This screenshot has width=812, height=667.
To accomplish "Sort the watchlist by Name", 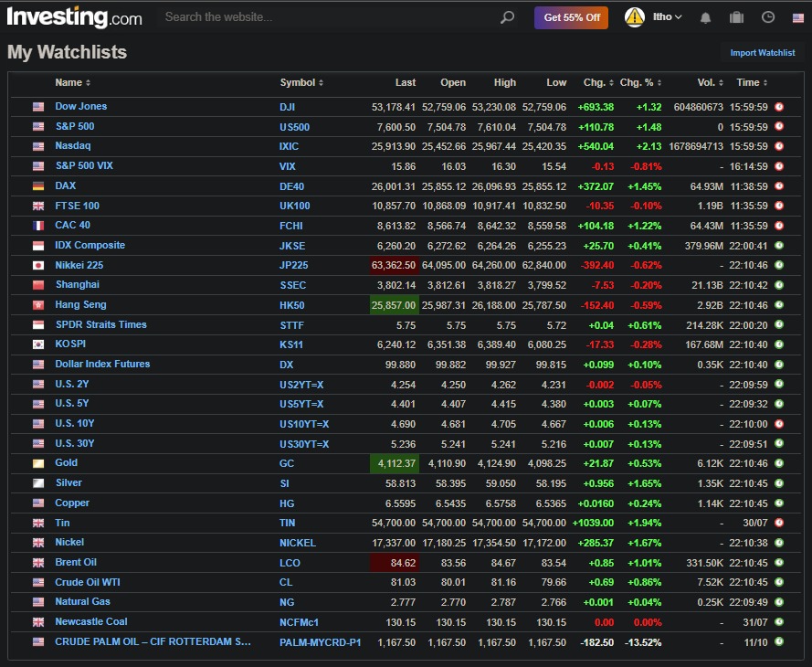I will point(72,82).
